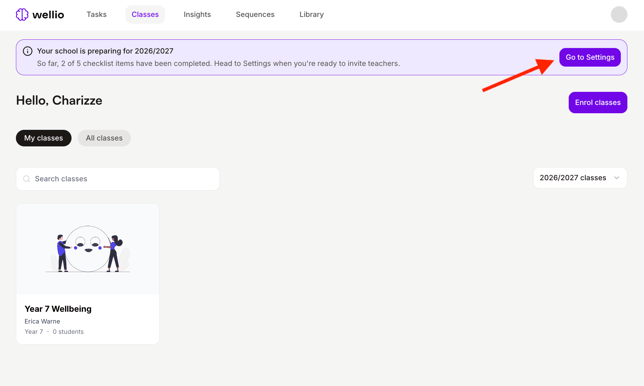This screenshot has height=386, width=644.
Task: Click the wellio wordmark text
Action: [x=48, y=15]
